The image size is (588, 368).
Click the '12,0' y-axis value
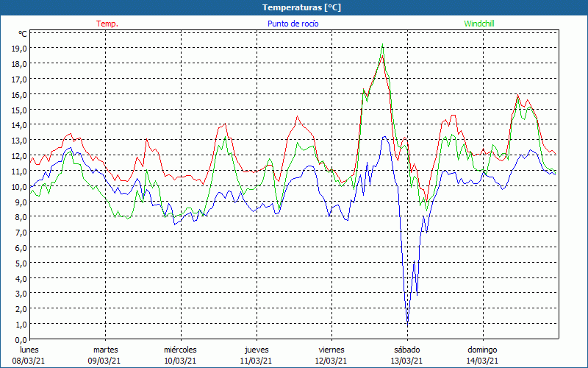click(20, 156)
